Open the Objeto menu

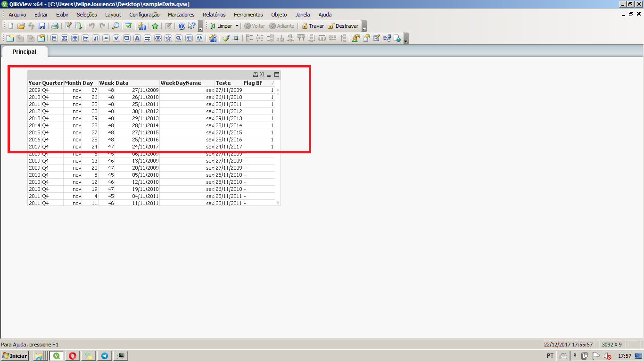(279, 15)
